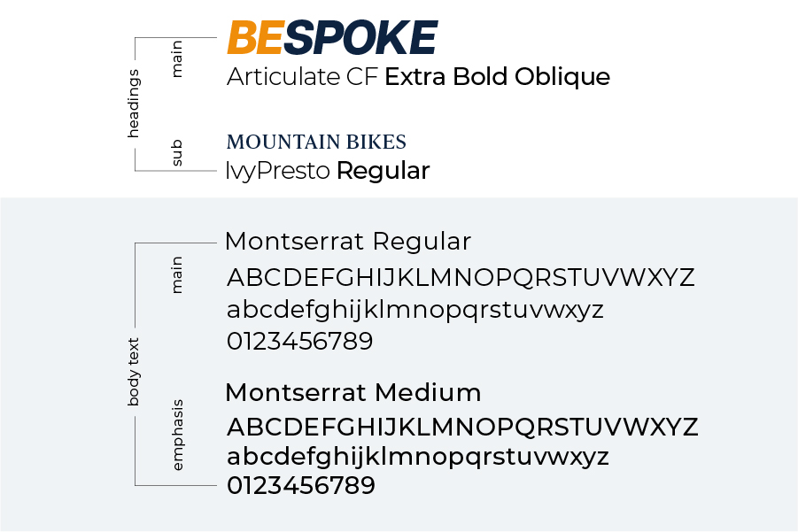Click the vertical "headings" label

pyautogui.click(x=134, y=103)
